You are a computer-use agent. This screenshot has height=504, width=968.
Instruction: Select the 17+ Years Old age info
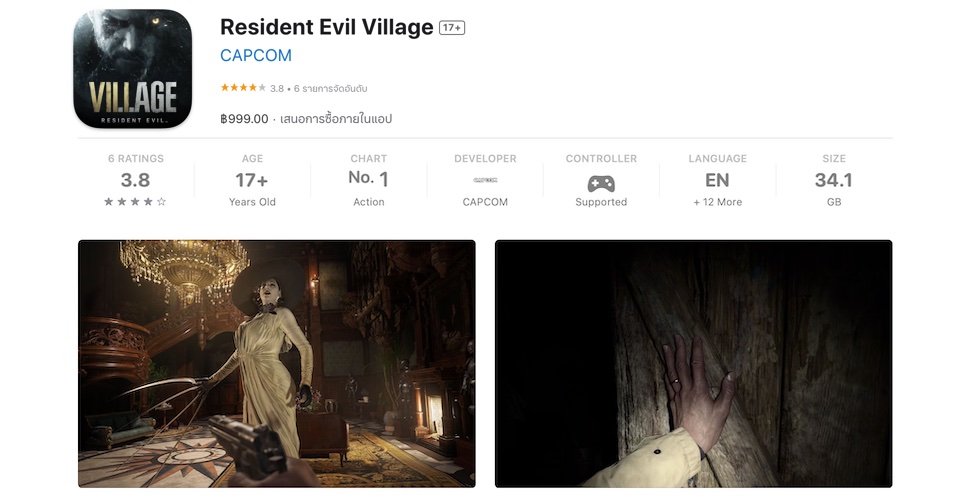[252, 180]
